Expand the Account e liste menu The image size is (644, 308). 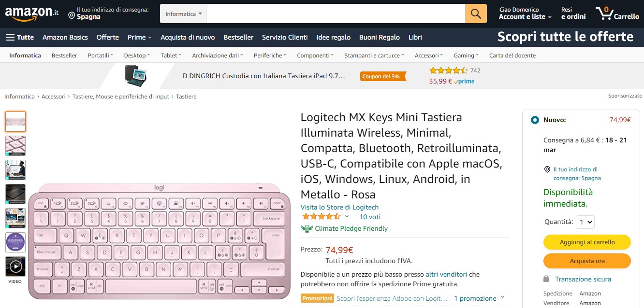(x=525, y=16)
